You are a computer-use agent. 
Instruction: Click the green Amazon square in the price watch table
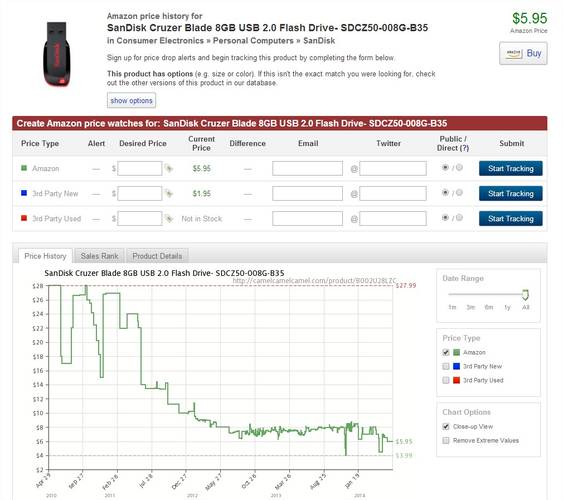coord(24,168)
